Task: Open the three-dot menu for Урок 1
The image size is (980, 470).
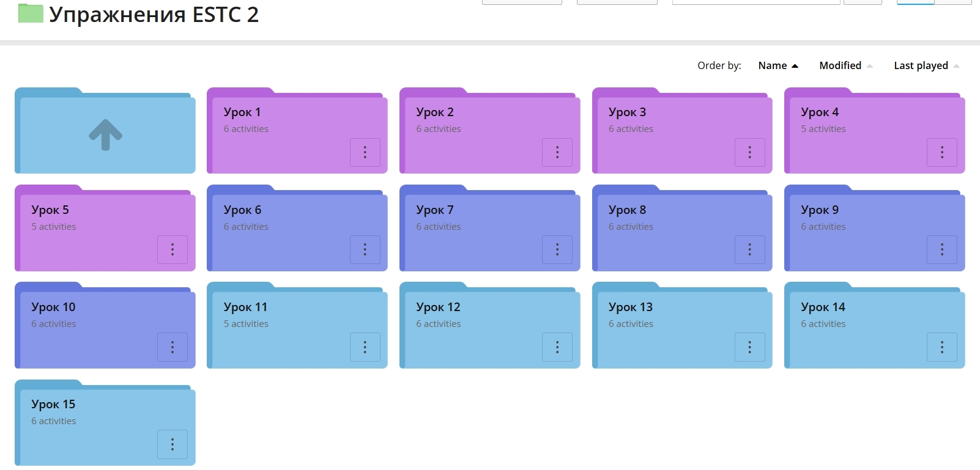Action: coord(365,152)
